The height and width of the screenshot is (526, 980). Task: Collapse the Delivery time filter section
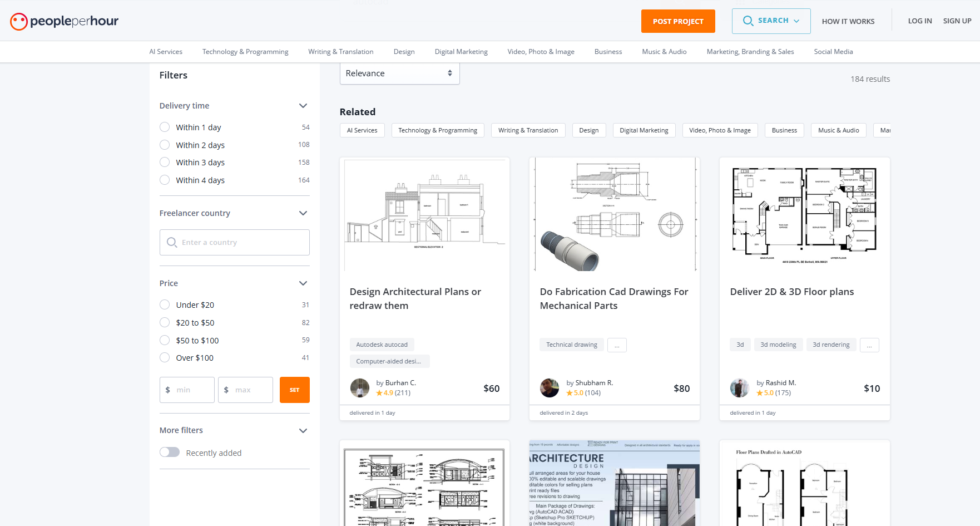(x=303, y=106)
